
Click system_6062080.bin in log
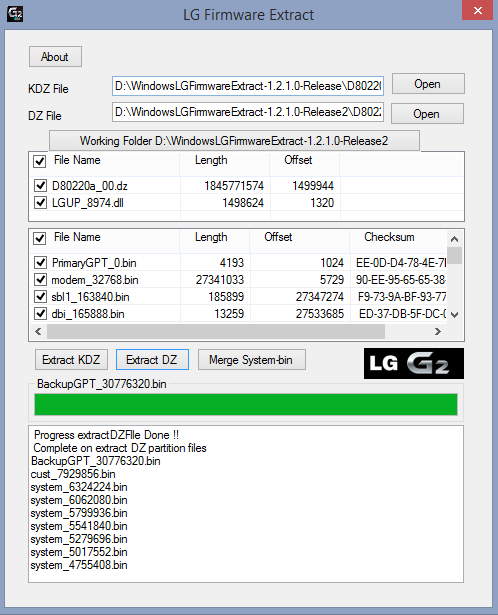79,500
